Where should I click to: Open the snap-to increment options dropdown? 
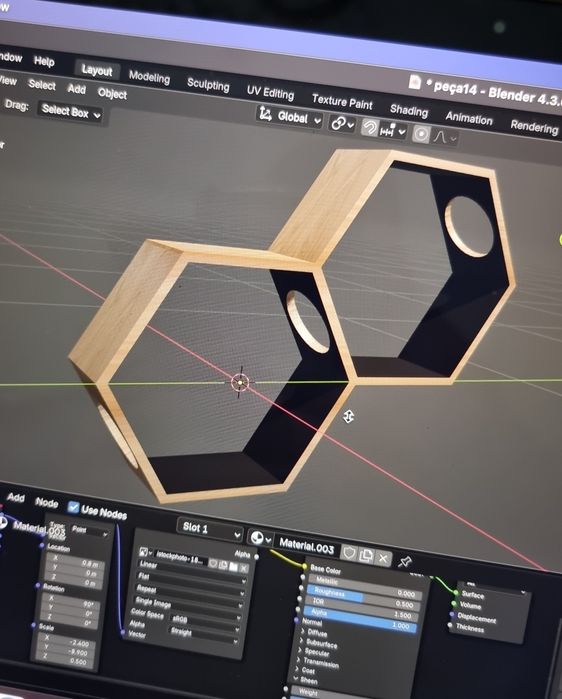click(x=393, y=131)
